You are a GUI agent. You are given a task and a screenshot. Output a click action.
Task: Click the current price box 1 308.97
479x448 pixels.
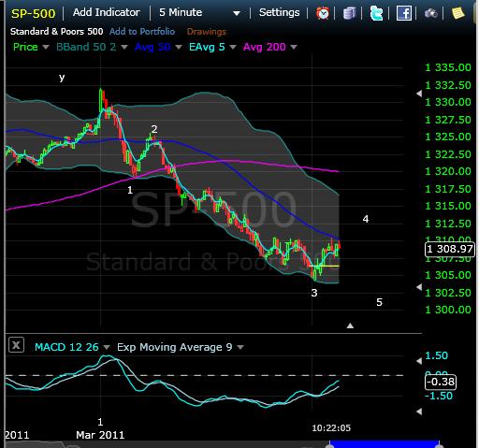[450, 249]
